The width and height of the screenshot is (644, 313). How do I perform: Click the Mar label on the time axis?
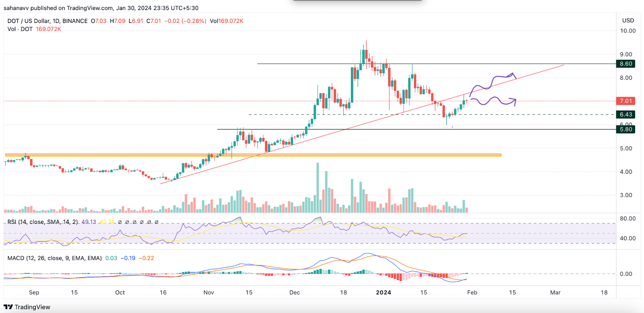tap(555, 292)
